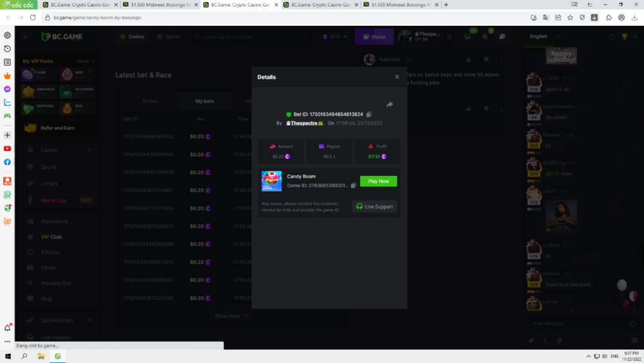644x363 pixels.
Task: Open Thespectre user profile link
Action: 305,123
